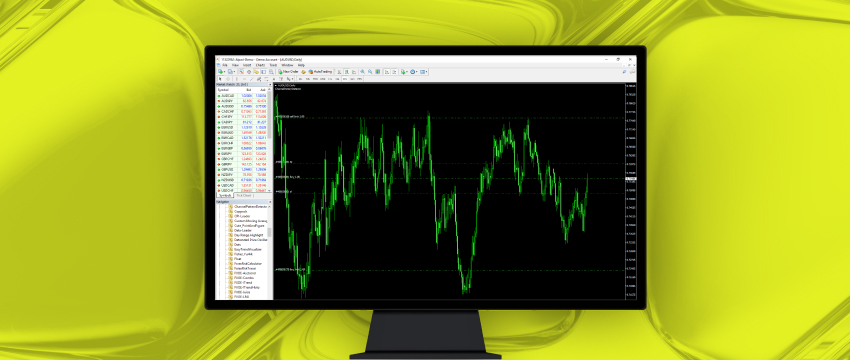The height and width of the screenshot is (360, 850).
Task: Select the Horizontal Line tool
Action: tap(244, 79)
